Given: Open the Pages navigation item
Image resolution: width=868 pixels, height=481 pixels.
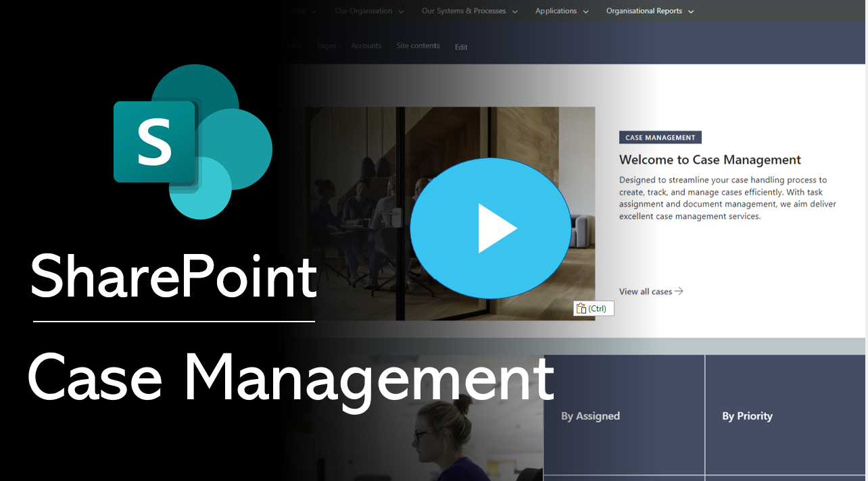Looking at the screenshot, I should (326, 45).
